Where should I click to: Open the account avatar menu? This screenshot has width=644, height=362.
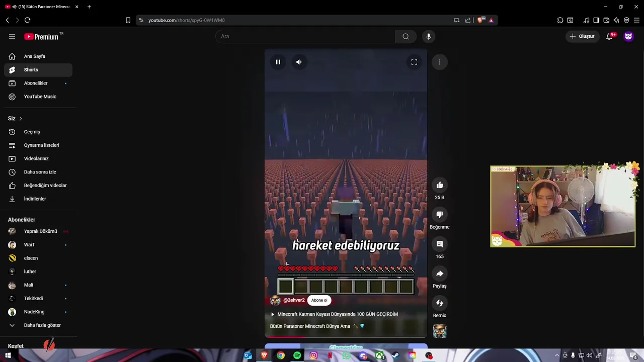tap(628, 36)
